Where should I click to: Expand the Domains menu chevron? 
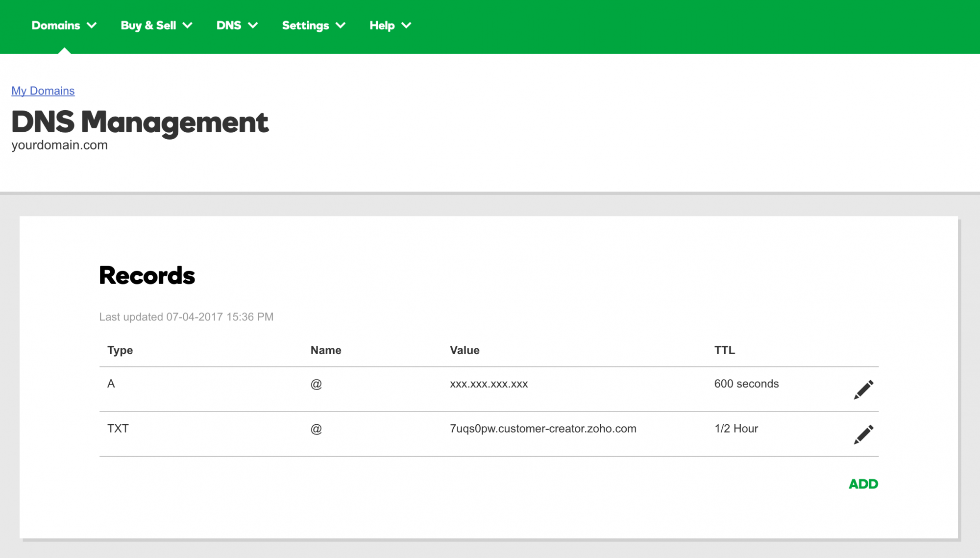tap(92, 25)
